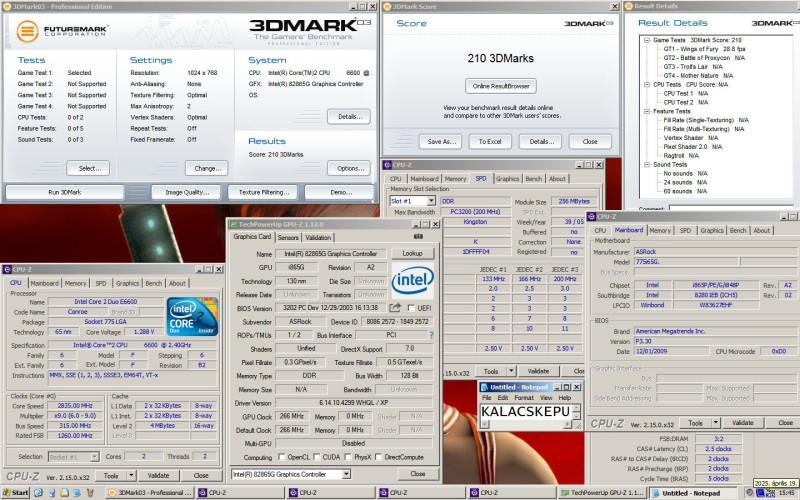Click the 3DMark Score window title icon

coord(387,7)
